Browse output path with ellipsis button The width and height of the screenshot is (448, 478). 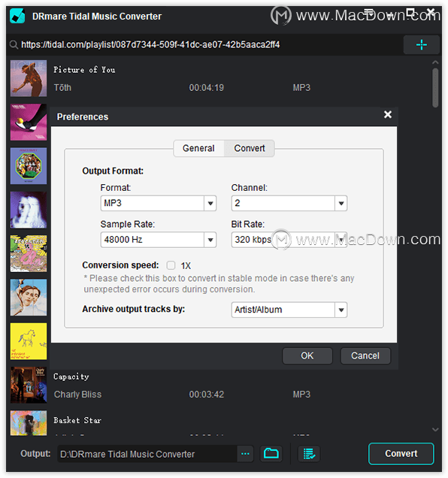point(245,454)
